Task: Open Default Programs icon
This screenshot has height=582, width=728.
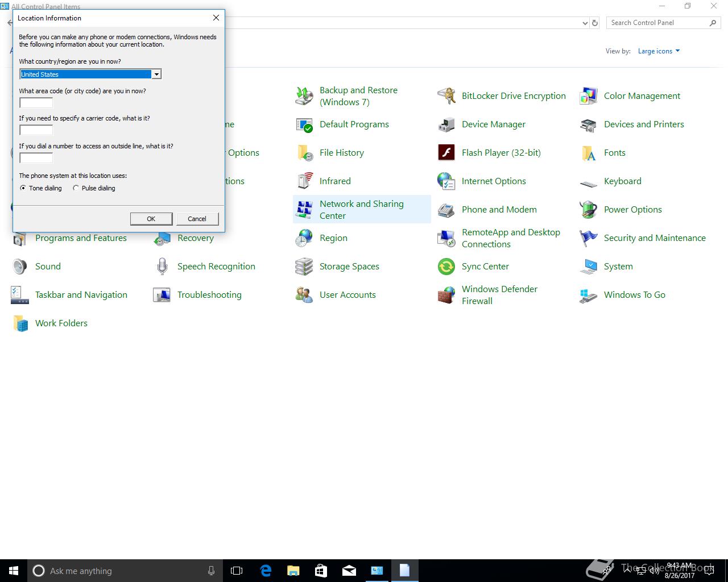Action: point(304,124)
